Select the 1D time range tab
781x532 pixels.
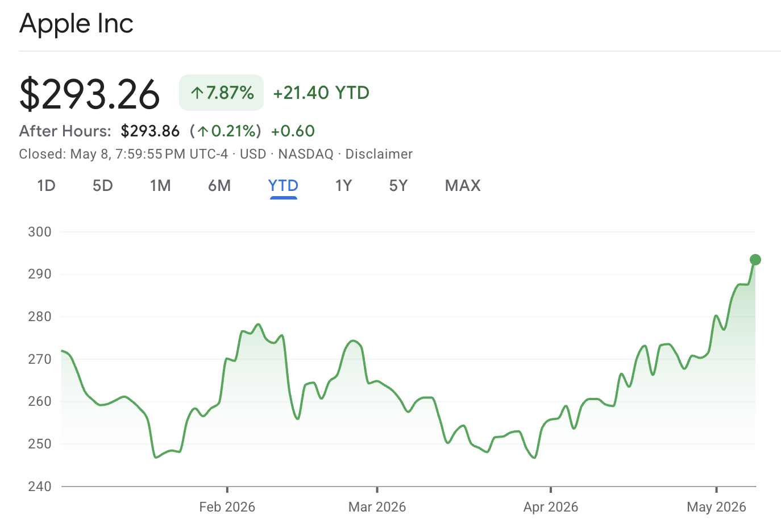click(x=46, y=186)
